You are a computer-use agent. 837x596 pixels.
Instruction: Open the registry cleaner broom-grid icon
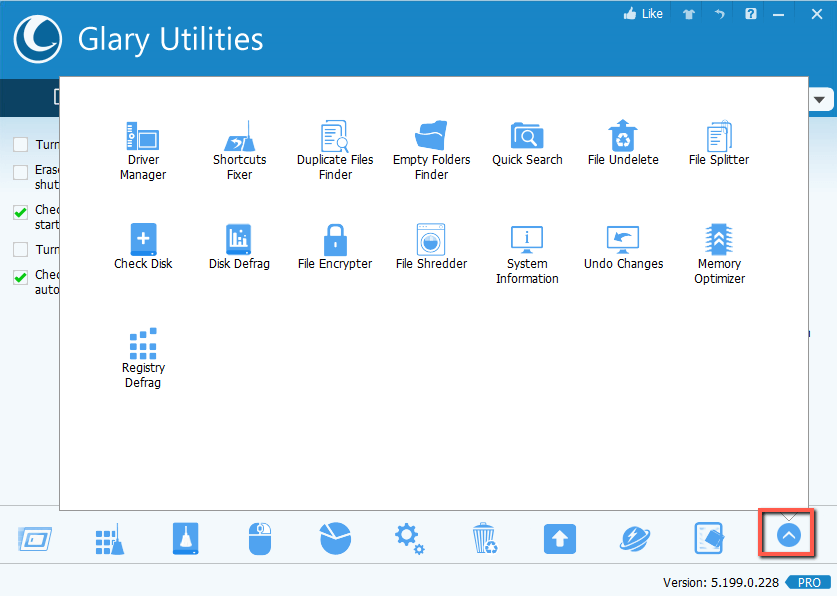(x=110, y=539)
